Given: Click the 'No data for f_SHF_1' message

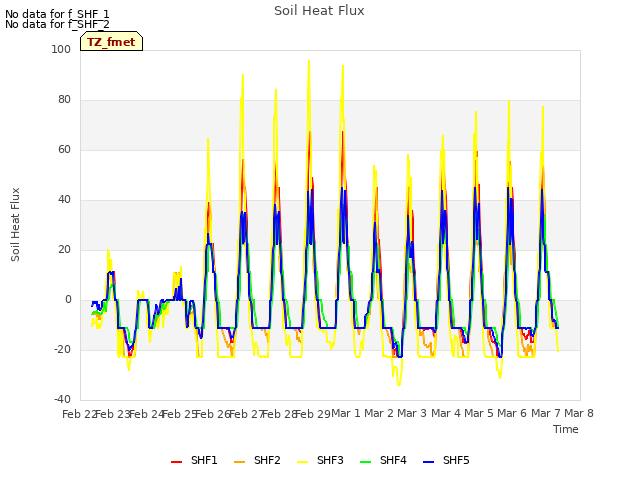Looking at the screenshot, I should click(57, 14).
